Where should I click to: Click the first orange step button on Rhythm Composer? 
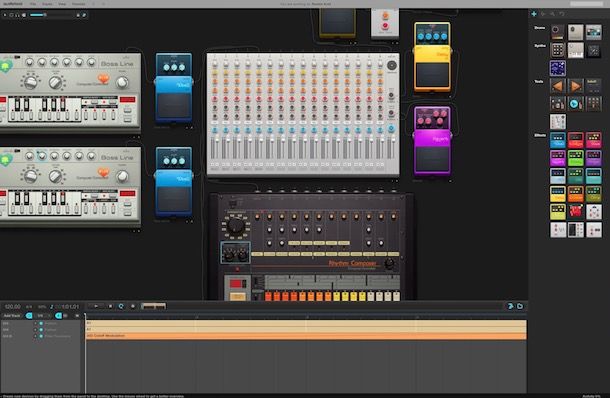coord(268,297)
